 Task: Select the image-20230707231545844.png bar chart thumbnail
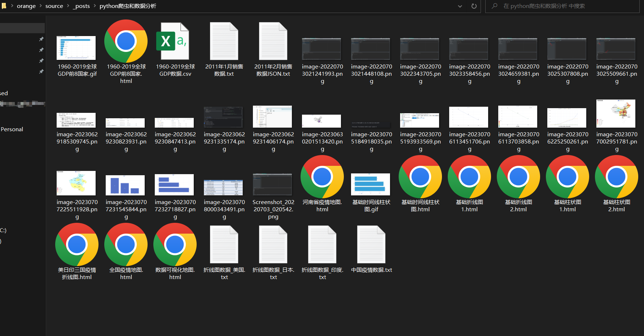pyautogui.click(x=125, y=185)
